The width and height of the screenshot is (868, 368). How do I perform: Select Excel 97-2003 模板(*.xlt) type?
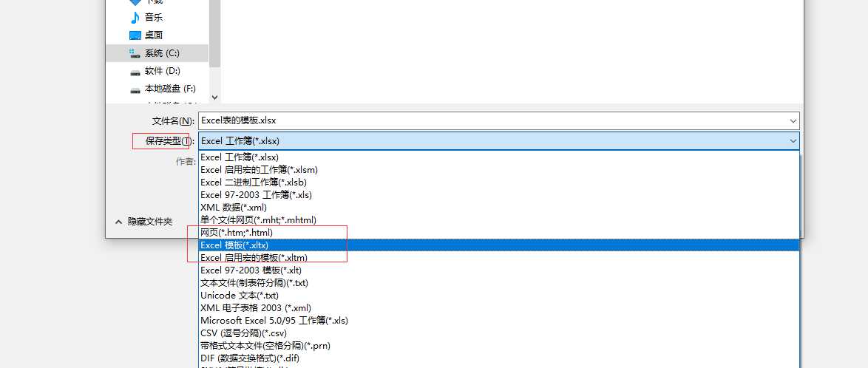pos(499,270)
